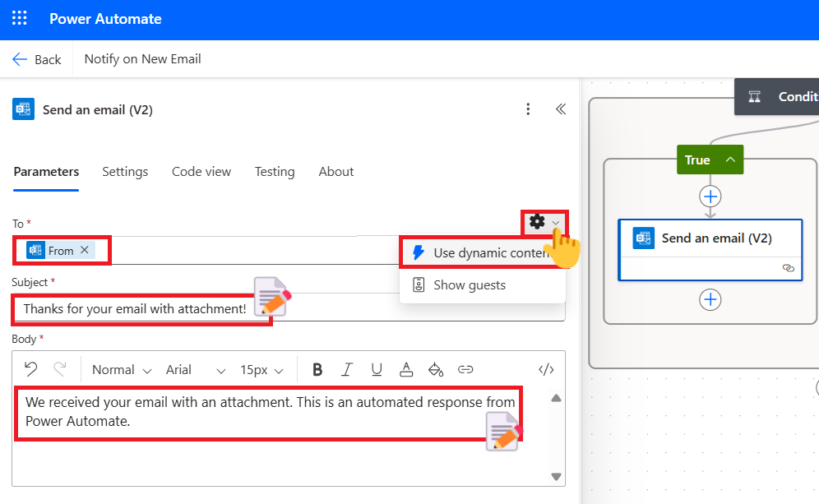Open the Code view tab
This screenshot has height=504, width=819.
click(x=201, y=172)
